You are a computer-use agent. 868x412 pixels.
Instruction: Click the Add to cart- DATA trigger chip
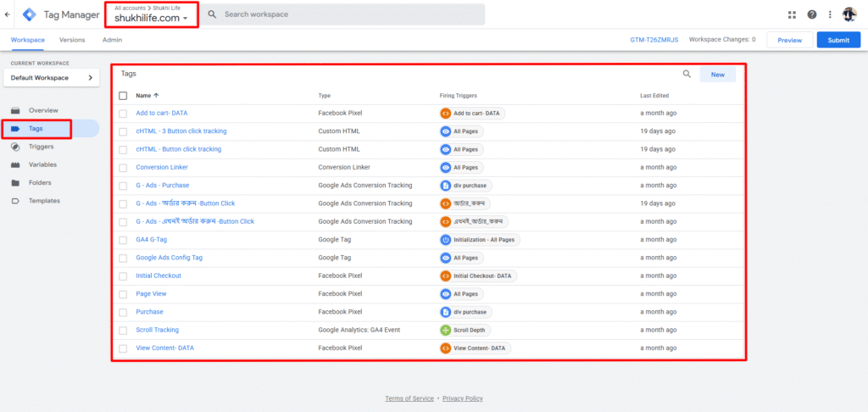point(472,113)
